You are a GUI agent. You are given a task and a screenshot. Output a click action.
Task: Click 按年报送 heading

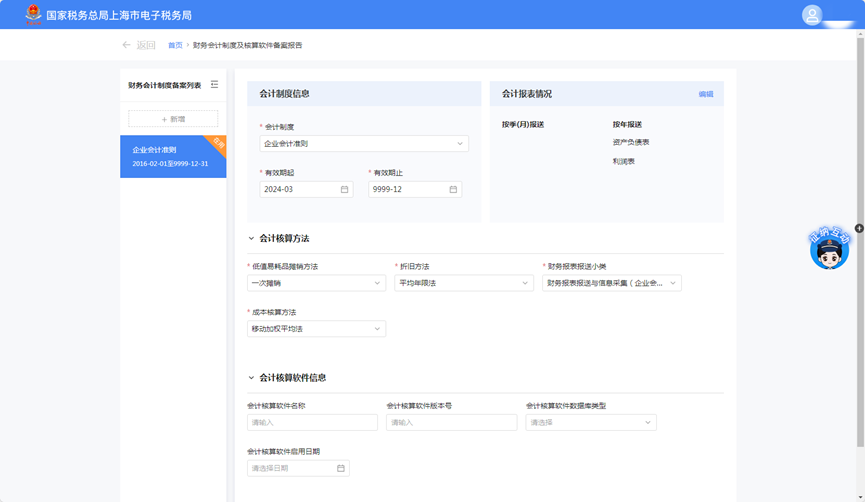pyautogui.click(x=627, y=125)
